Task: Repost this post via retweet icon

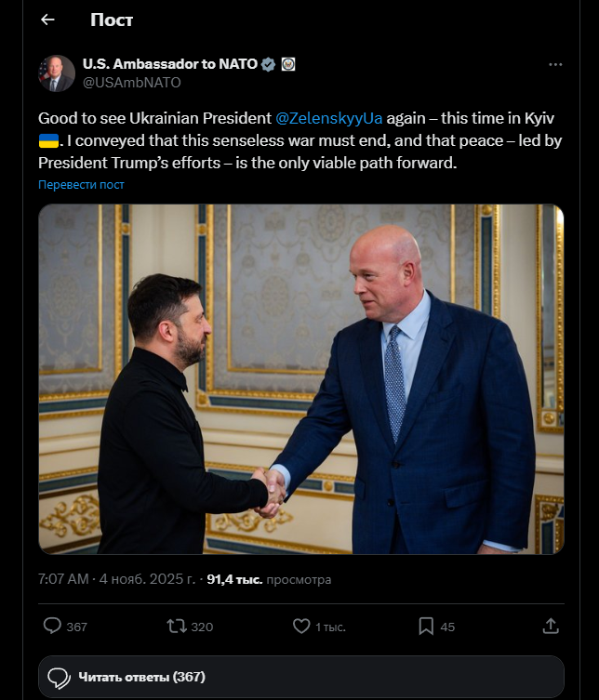Action: pos(176,627)
